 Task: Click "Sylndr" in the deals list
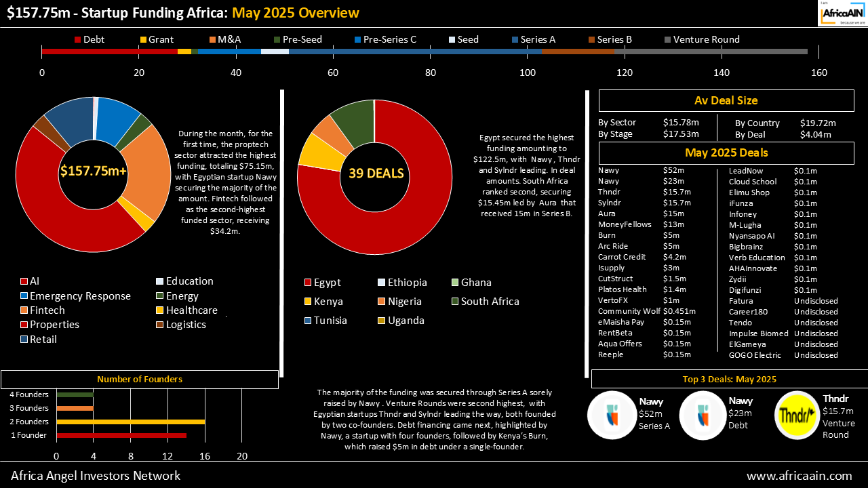point(610,203)
